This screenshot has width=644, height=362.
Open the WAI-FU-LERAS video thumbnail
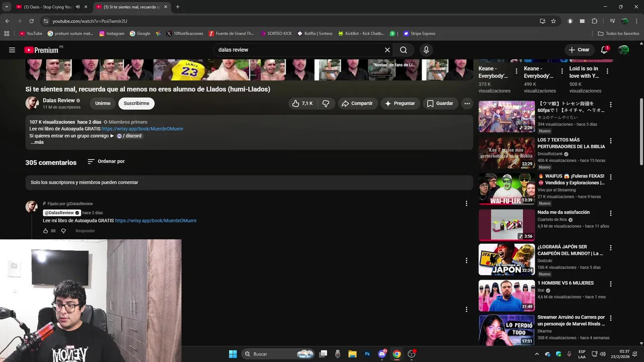coord(507,189)
